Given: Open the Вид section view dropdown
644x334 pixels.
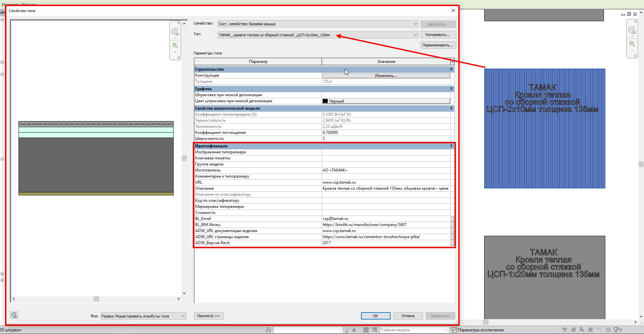Looking at the screenshot, I should point(183,316).
